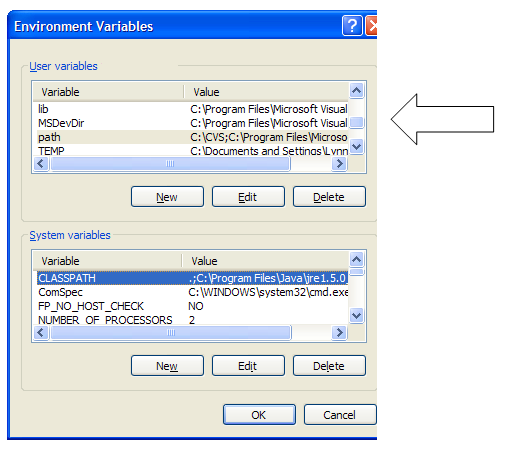Select the path user variable row

click(x=191, y=137)
